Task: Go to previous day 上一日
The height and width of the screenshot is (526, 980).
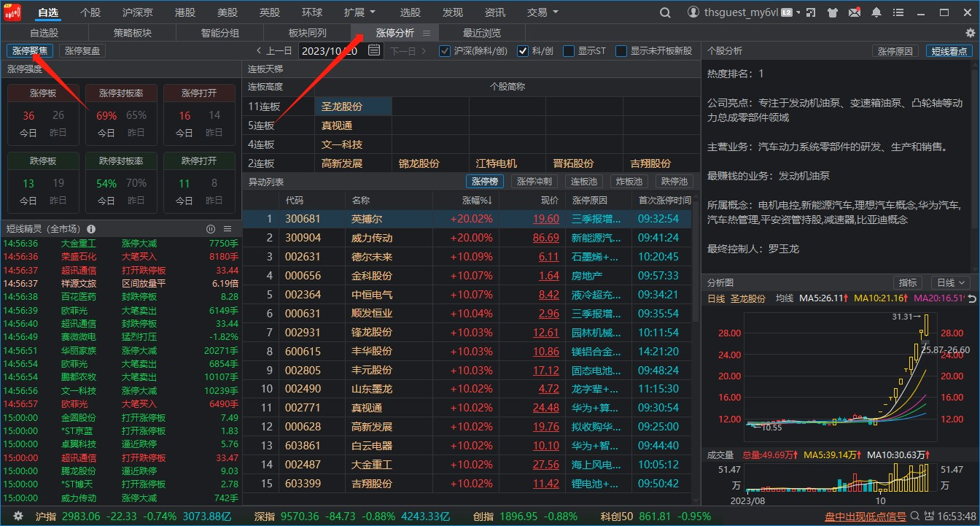Action: 274,51
